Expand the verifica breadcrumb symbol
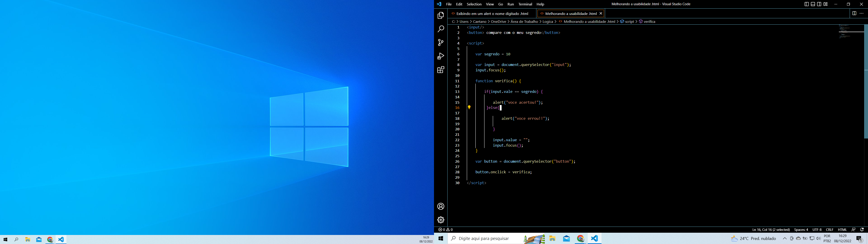Screen dimensions: 868x244 click(647, 21)
